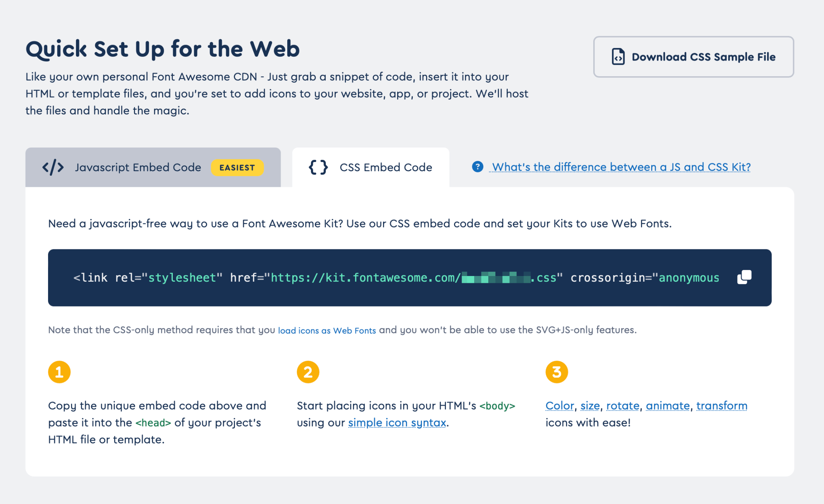
Task: Click the code brackets Javascript icon
Action: 53,167
